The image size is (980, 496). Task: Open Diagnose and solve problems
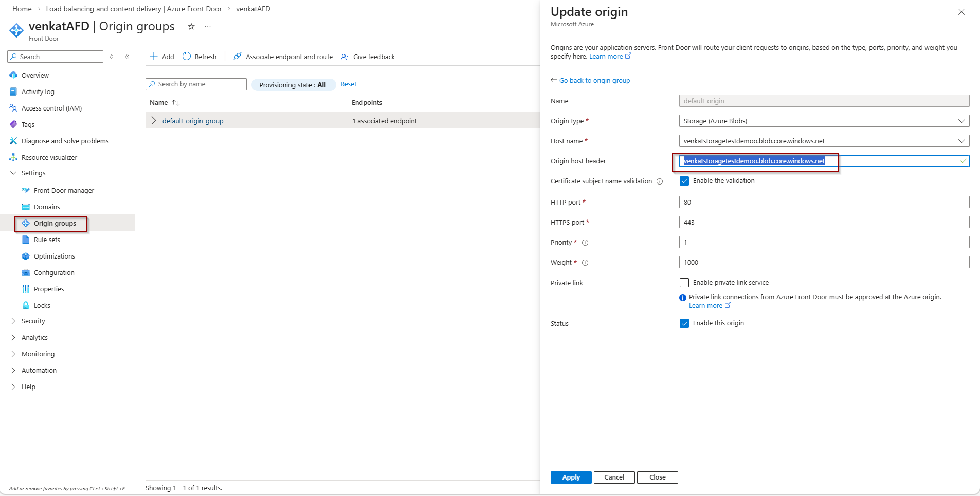(x=65, y=141)
